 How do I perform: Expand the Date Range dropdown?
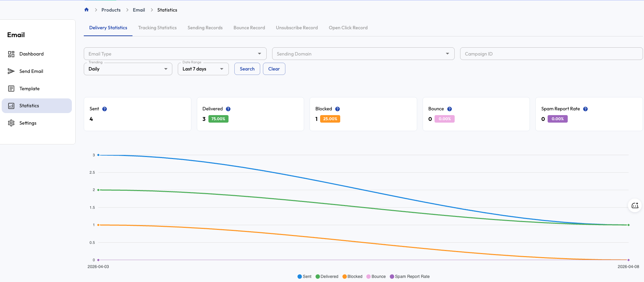(x=203, y=69)
